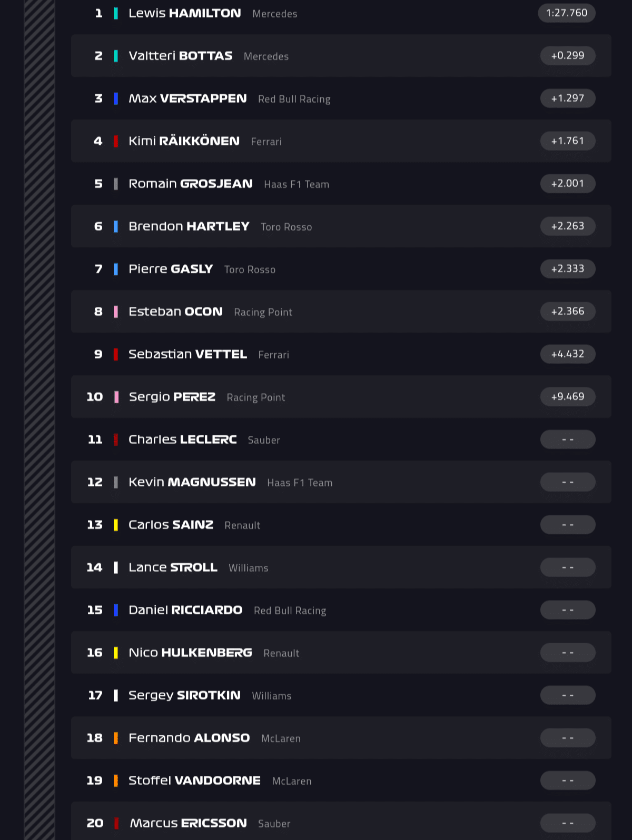The height and width of the screenshot is (840, 632).
Task: Click Pierre Gasly's +2.333 time badge
Action: 568,268
